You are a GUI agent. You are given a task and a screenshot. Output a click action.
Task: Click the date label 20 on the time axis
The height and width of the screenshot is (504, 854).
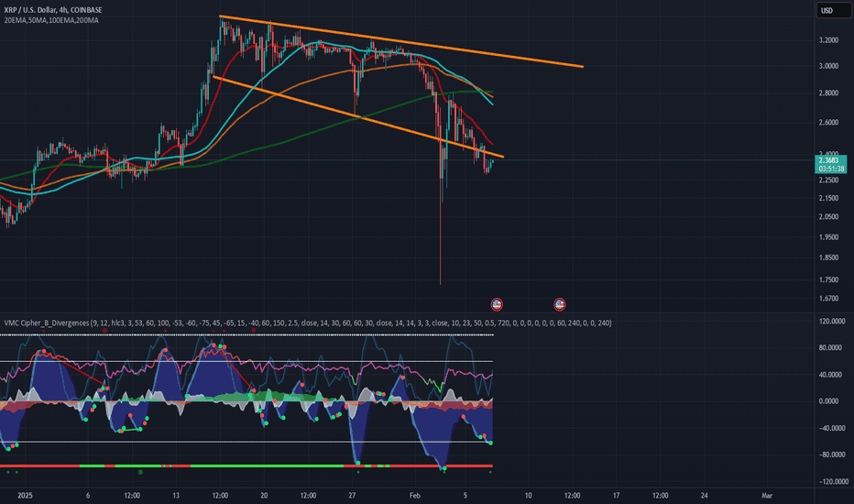(264, 496)
